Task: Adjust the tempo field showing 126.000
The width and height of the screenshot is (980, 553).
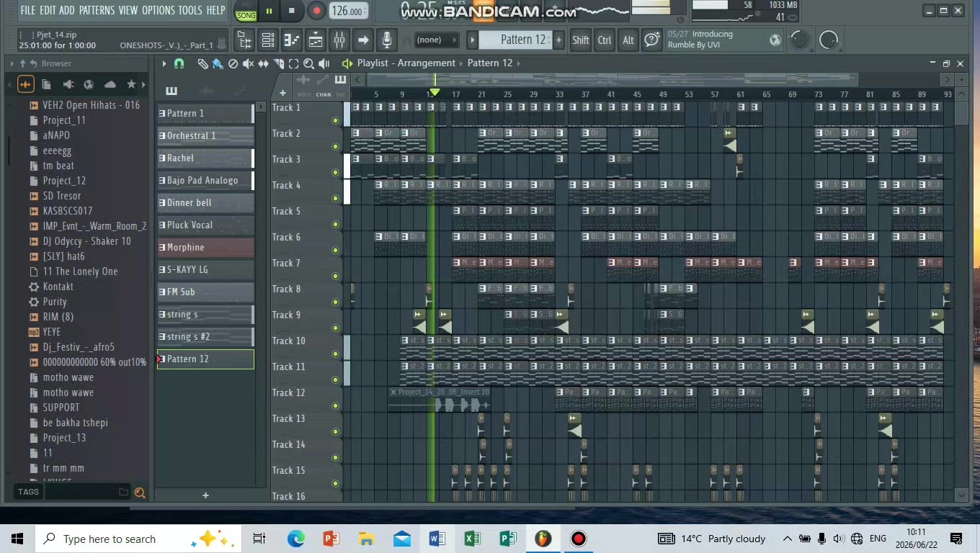Action: point(349,11)
